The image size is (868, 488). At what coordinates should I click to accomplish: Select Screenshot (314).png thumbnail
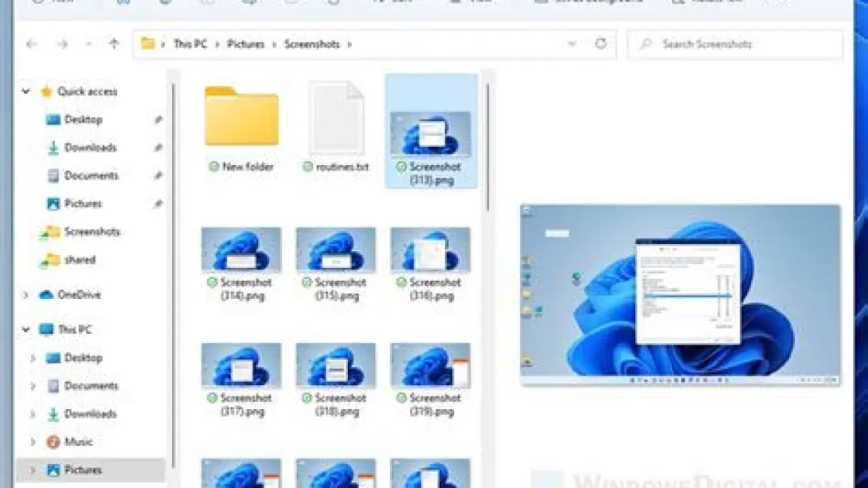click(x=241, y=250)
